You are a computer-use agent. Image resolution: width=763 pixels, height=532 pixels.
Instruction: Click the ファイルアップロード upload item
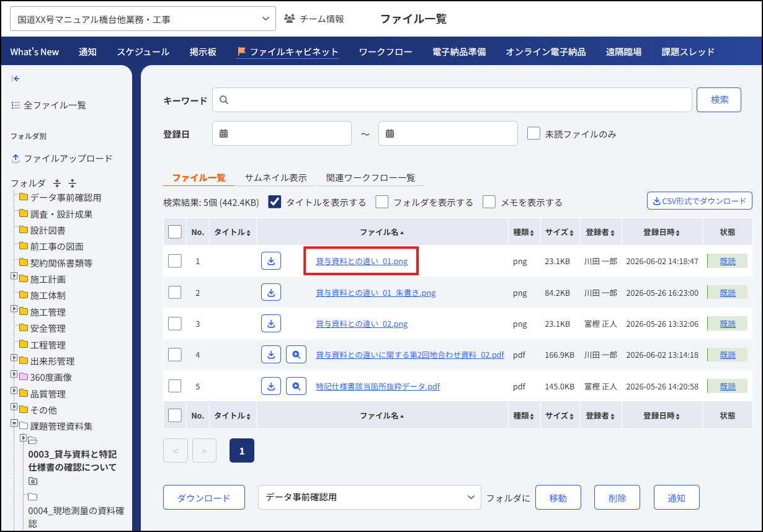(62, 158)
